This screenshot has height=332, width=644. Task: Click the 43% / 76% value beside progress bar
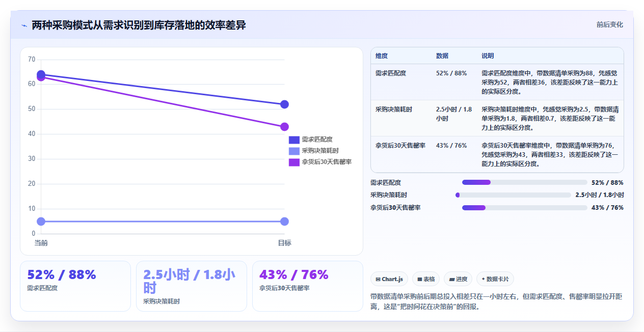(x=607, y=208)
